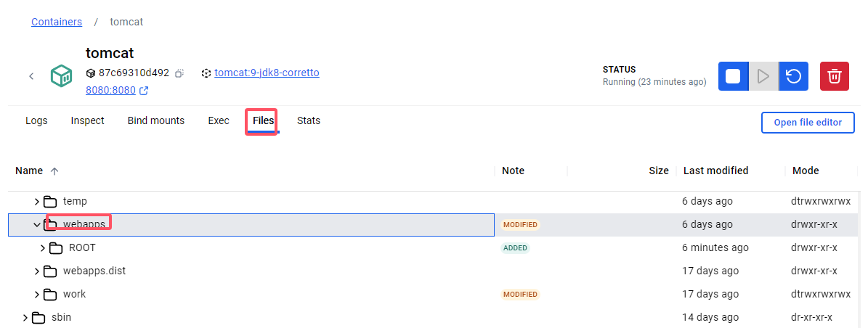Sort by Name column arrow
The width and height of the screenshot is (868, 328).
pyautogui.click(x=54, y=171)
